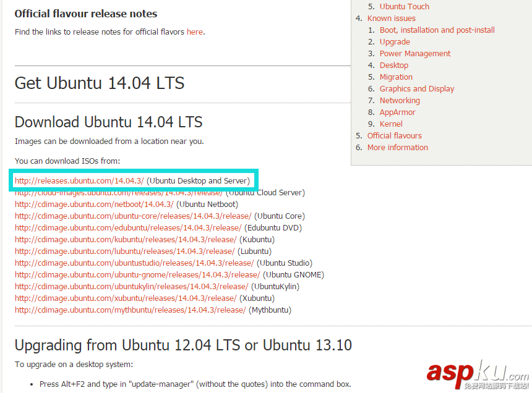This screenshot has height=393, width=532.
Task: Go to Migration contents entry
Action: (396, 77)
